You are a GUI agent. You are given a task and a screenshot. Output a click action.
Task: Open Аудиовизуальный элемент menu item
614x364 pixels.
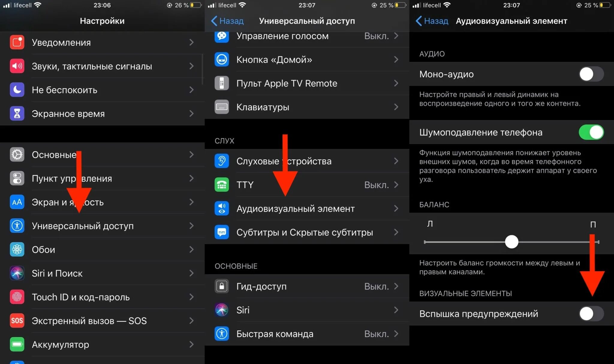pos(295,208)
